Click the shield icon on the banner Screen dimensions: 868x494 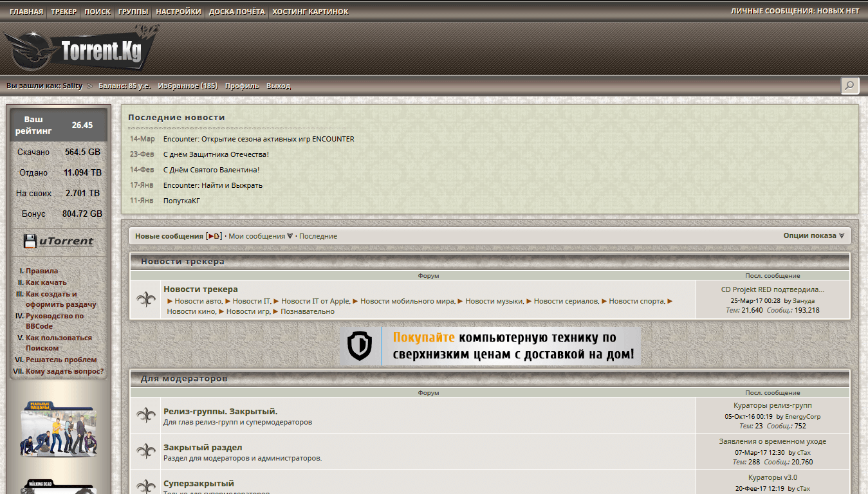pos(360,346)
